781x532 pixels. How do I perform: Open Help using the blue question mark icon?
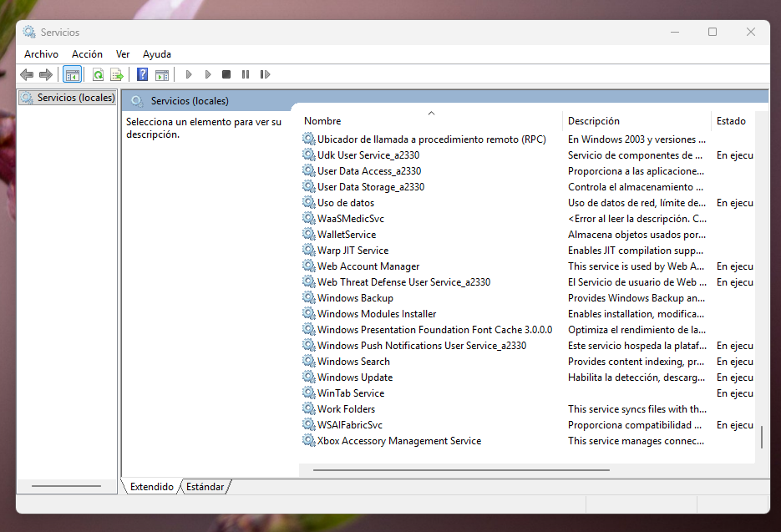pyautogui.click(x=142, y=73)
